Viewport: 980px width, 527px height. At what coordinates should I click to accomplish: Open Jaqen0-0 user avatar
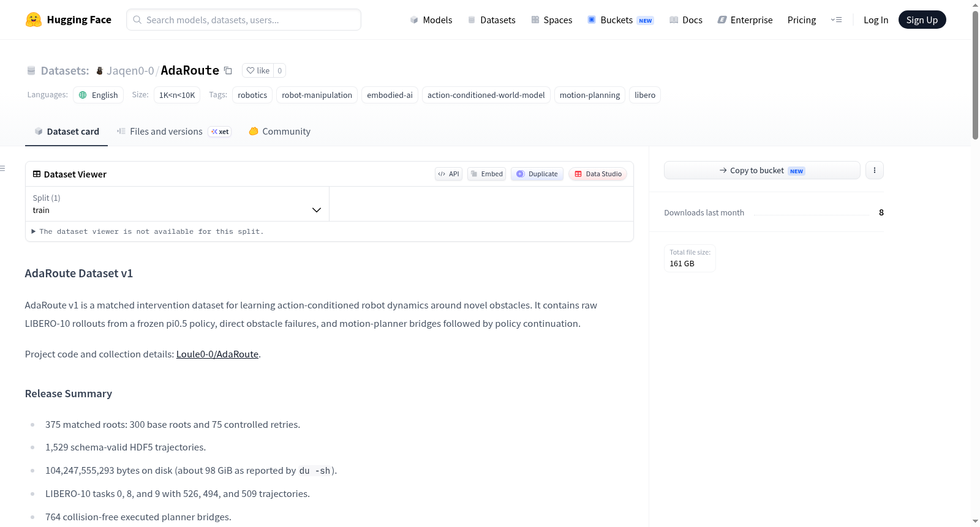(100, 70)
